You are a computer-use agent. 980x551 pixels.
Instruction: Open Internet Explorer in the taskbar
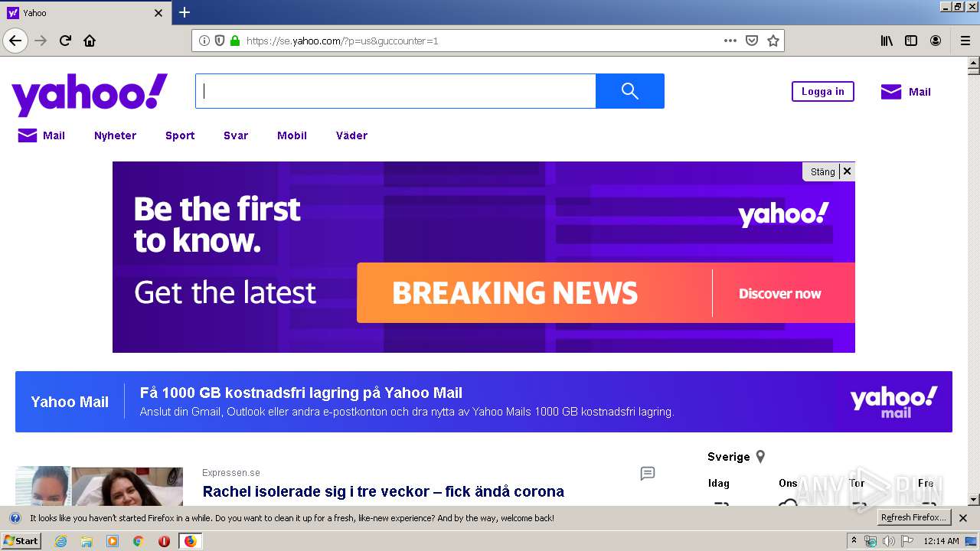[61, 541]
